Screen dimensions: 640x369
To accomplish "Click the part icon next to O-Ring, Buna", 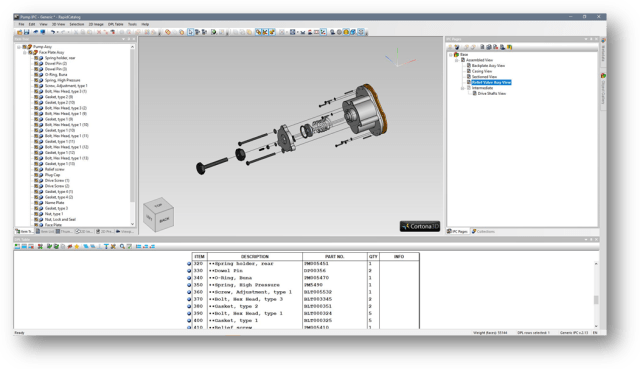I will (x=41, y=75).
